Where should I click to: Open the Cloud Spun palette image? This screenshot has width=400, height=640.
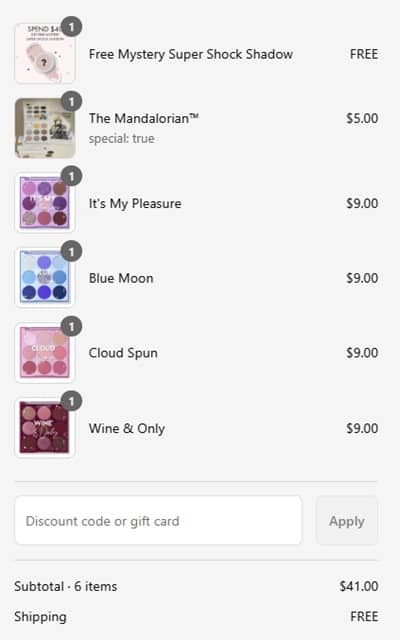pyautogui.click(x=45, y=353)
